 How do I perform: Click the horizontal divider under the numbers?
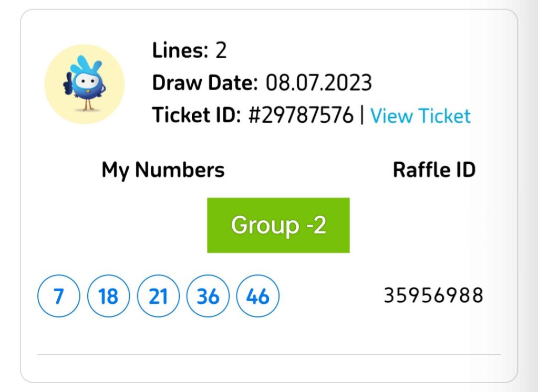269,355
